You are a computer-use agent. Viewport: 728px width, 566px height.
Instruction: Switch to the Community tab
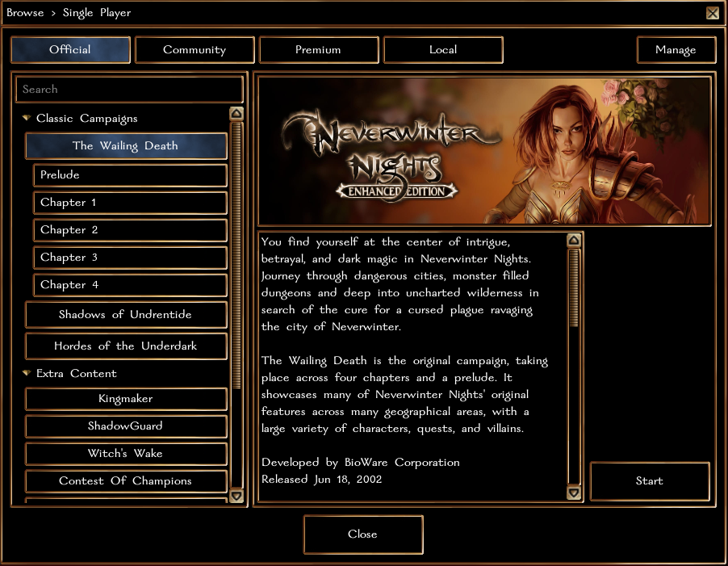pos(195,49)
